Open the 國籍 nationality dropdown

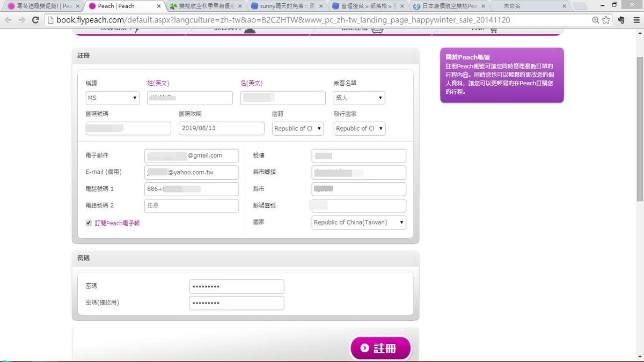pyautogui.click(x=298, y=129)
